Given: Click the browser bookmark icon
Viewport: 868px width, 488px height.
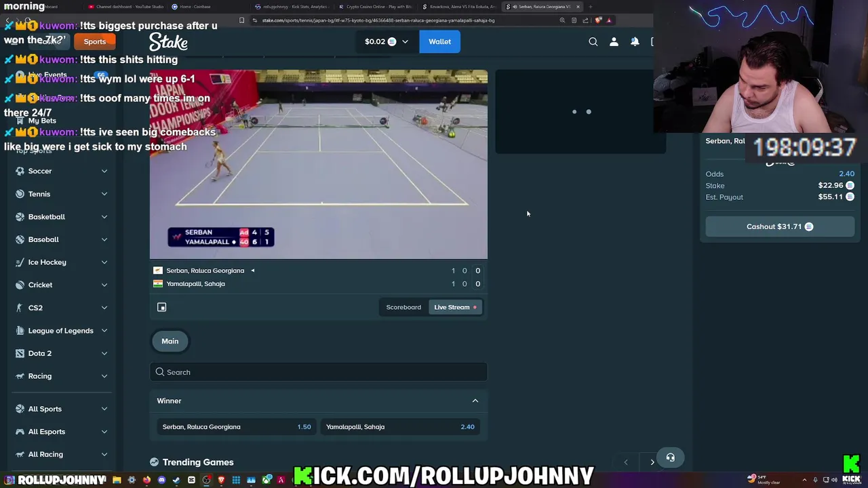Looking at the screenshot, I should coord(242,20).
